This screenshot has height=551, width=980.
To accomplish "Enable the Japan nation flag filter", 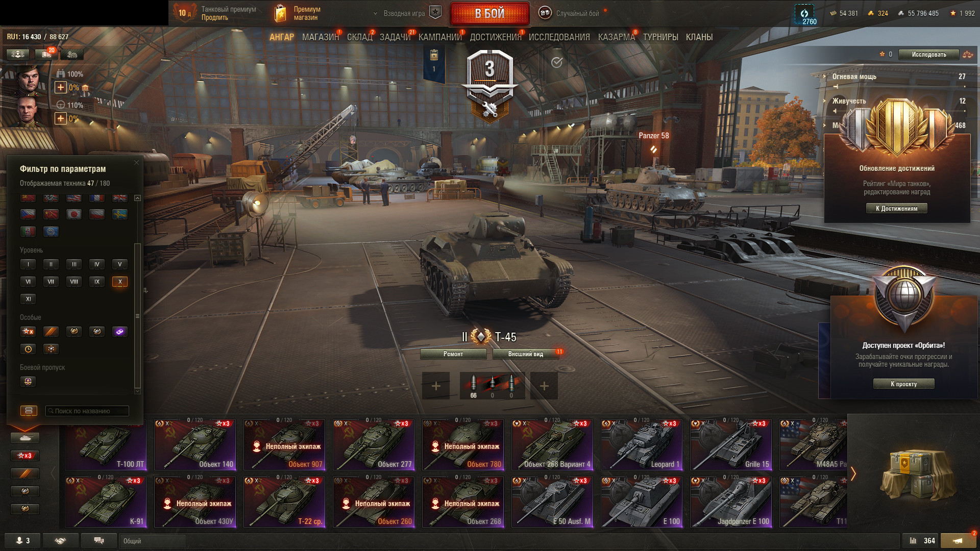I will pyautogui.click(x=74, y=214).
